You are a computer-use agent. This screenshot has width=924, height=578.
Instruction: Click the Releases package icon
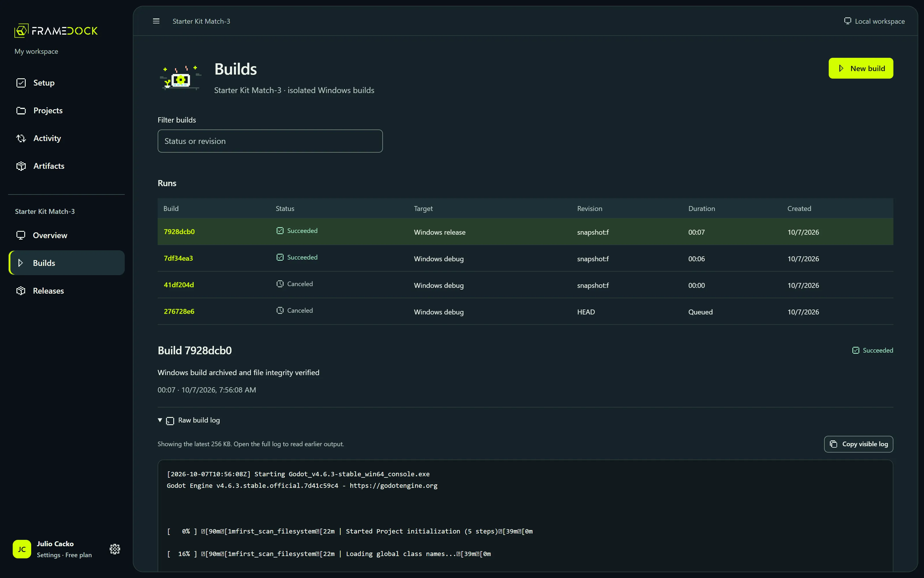tap(21, 290)
